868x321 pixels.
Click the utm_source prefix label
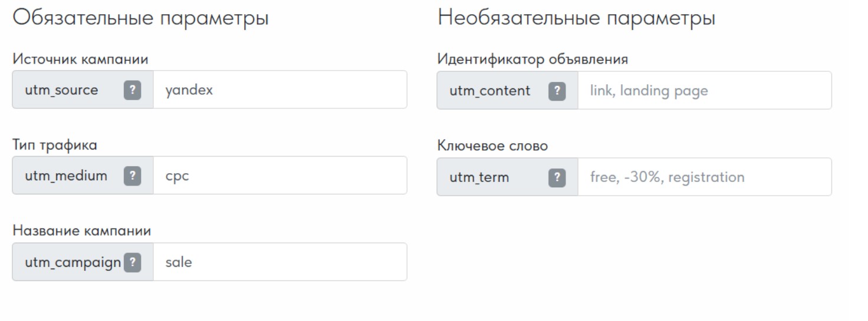coord(61,90)
